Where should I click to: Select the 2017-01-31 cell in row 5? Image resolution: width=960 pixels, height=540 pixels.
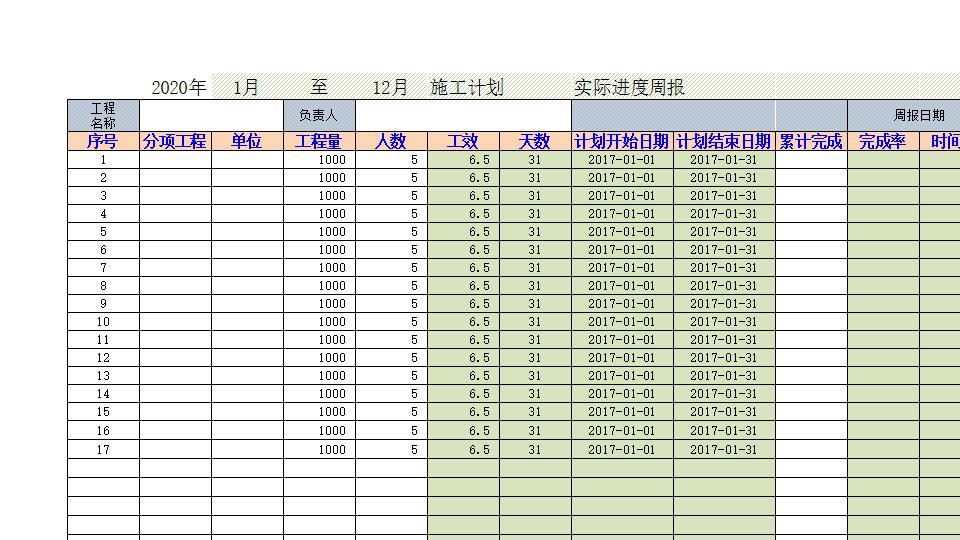pyautogui.click(x=724, y=231)
